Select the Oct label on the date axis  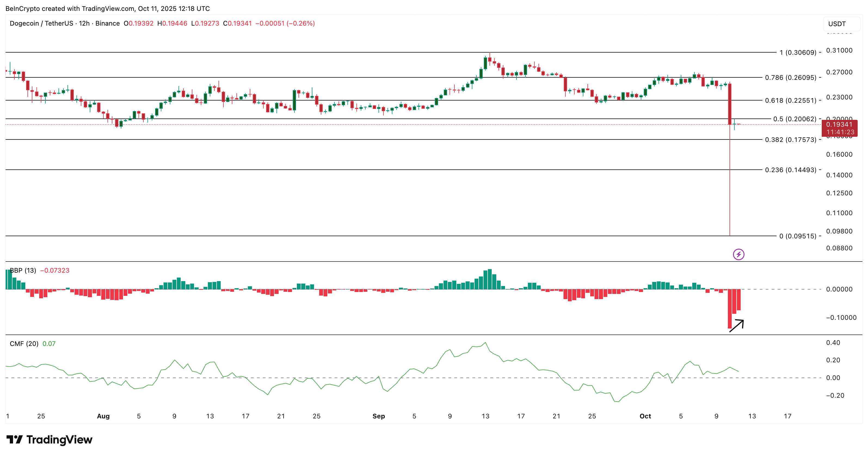pos(645,416)
